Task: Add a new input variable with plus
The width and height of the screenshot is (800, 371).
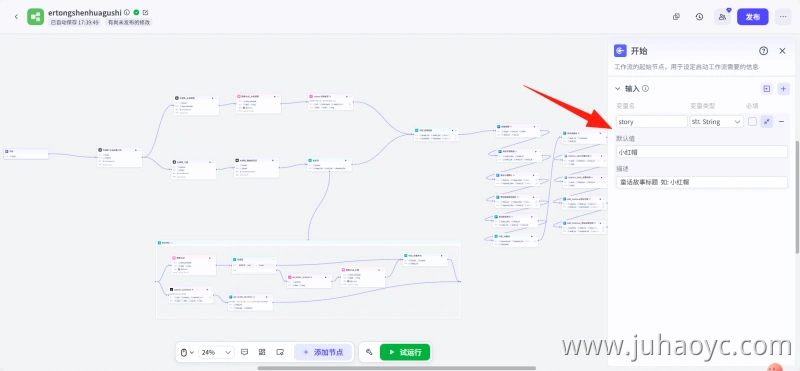Action: [784, 89]
